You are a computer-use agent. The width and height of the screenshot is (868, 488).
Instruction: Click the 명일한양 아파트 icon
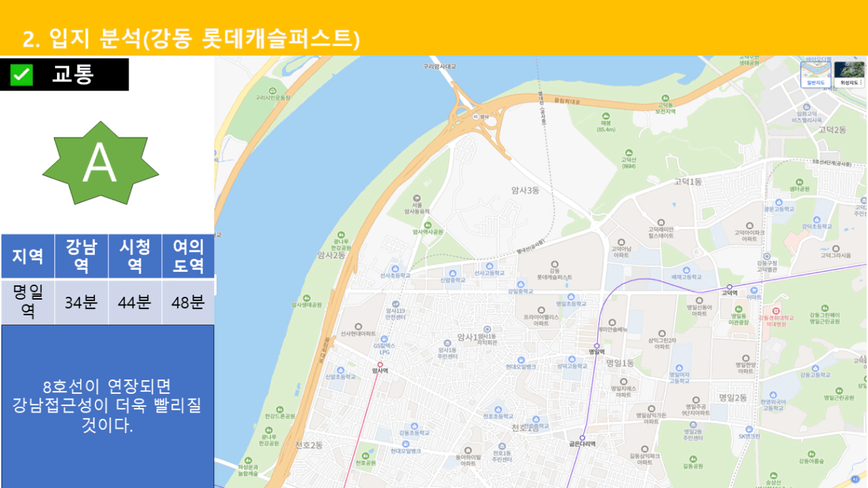[745, 358]
